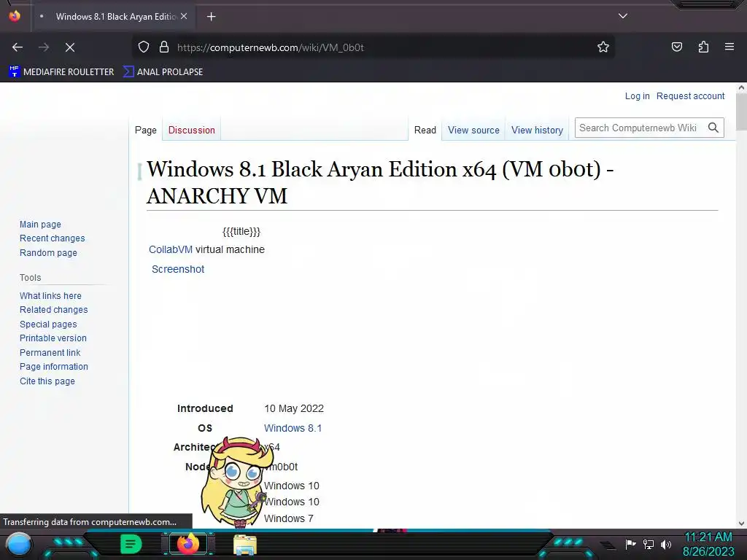747x560 pixels.
Task: Open What links here
Action: pyautogui.click(x=50, y=296)
